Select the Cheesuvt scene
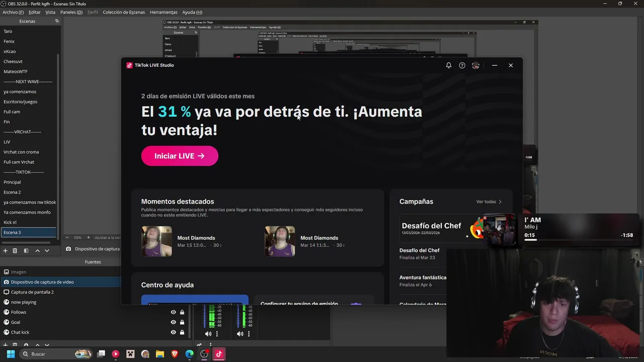Screen dimensions: 644x362 click(29, 61)
